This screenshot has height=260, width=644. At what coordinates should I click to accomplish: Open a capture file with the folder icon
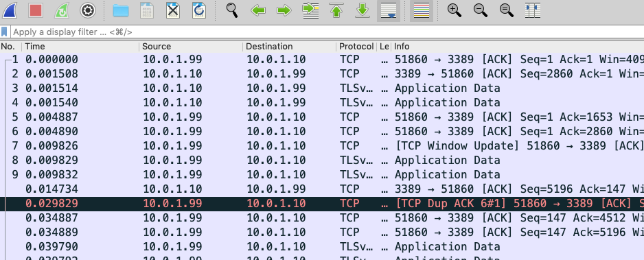[x=121, y=10]
